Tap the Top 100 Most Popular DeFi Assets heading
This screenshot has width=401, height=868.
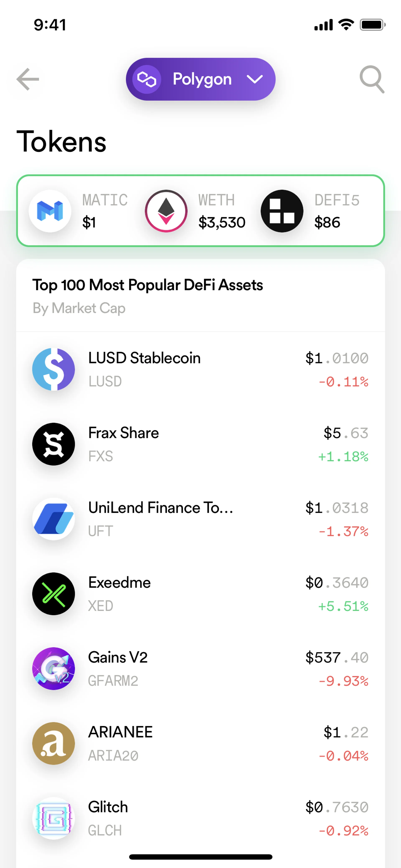point(148,285)
